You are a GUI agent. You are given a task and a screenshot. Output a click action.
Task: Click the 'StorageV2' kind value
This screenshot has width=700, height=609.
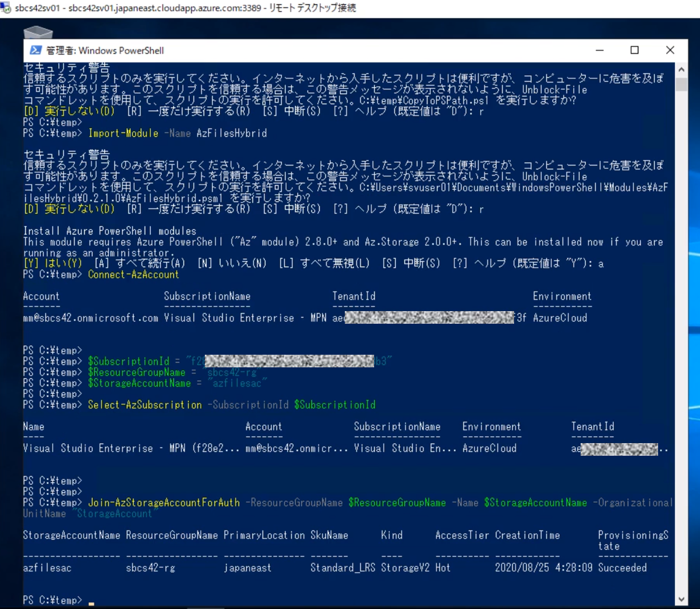coord(405,568)
